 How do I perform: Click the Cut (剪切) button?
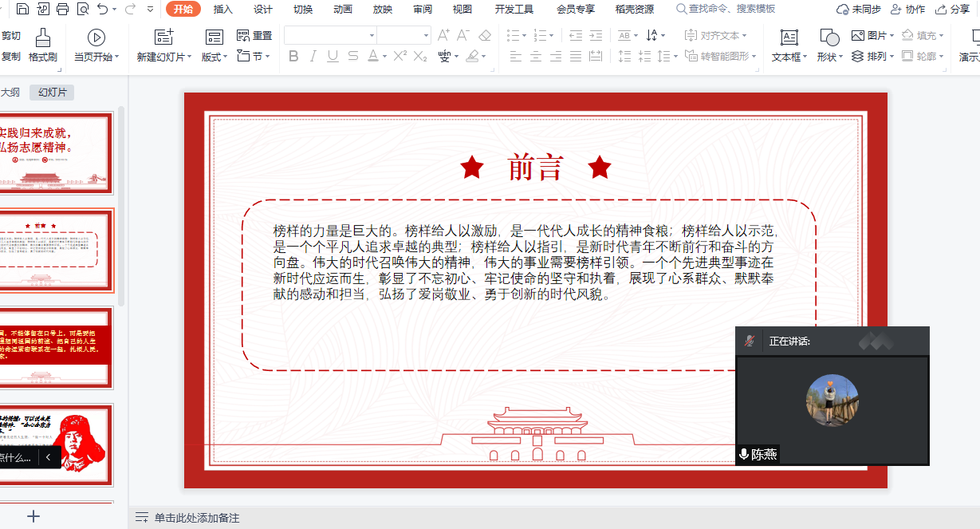pos(10,36)
